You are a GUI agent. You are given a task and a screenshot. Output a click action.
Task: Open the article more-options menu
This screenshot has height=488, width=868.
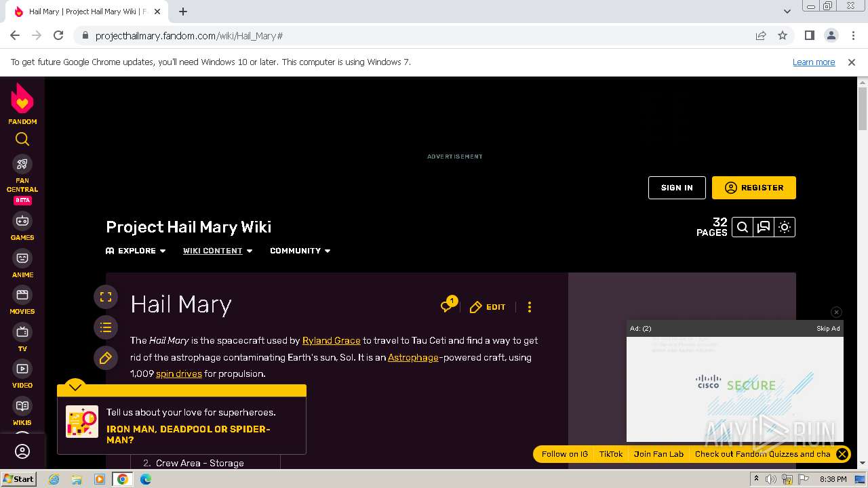[530, 307]
